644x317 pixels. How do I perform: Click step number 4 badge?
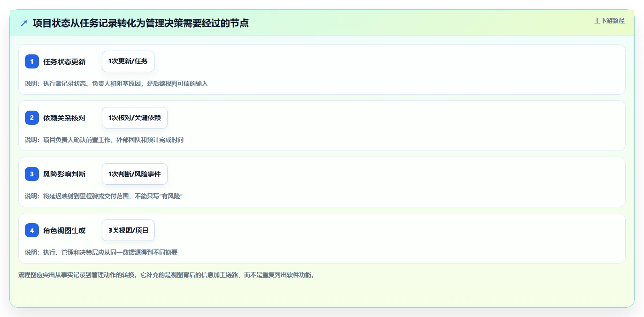pos(32,230)
